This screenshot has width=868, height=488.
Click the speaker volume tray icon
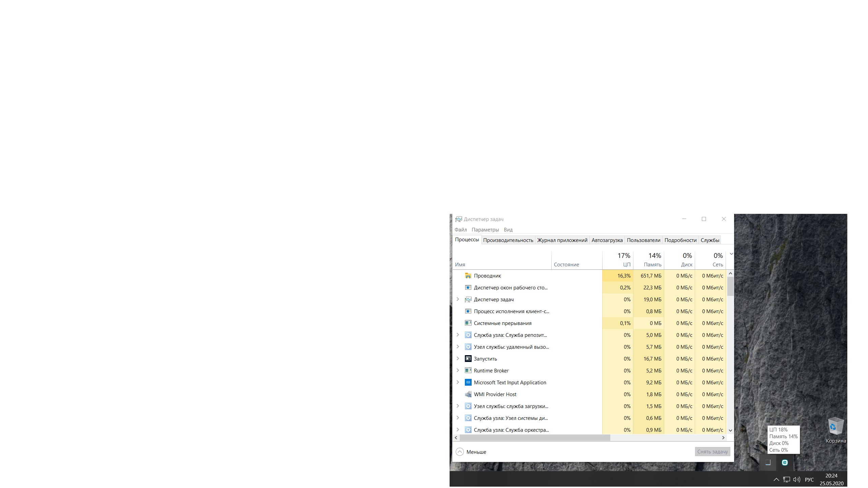(x=797, y=480)
